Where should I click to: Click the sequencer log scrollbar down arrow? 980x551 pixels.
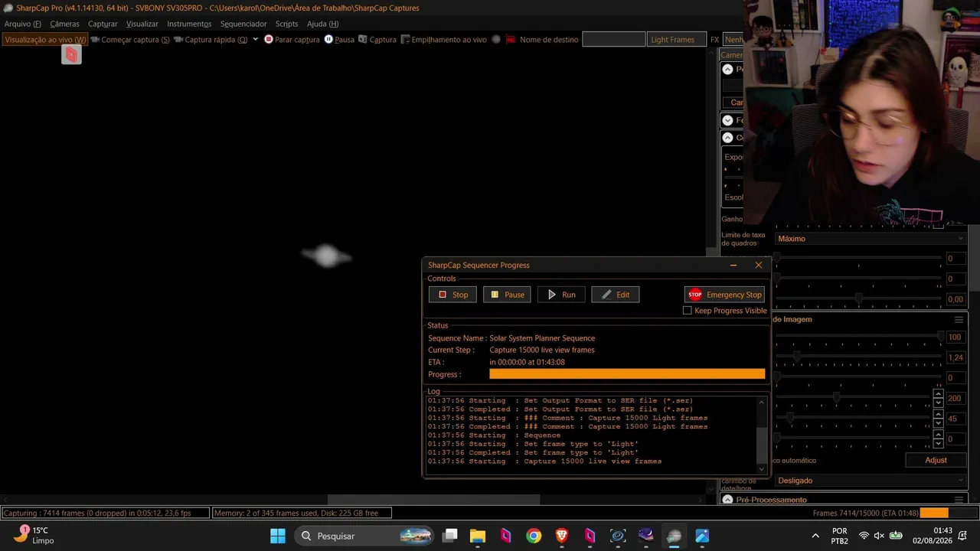(x=761, y=468)
